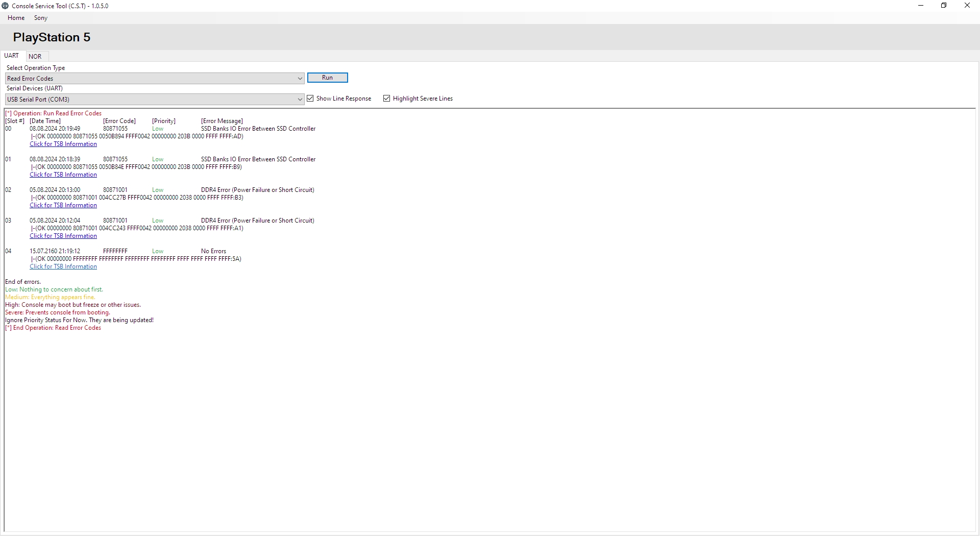Click the raw response line ending FFFF:B9)
Image resolution: width=980 pixels, height=536 pixels.
136,167
